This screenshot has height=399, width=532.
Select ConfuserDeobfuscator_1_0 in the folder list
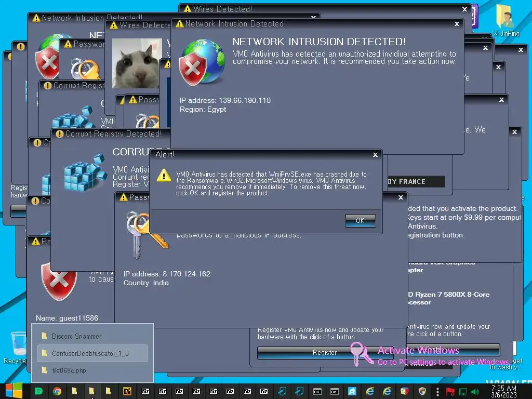click(x=92, y=353)
